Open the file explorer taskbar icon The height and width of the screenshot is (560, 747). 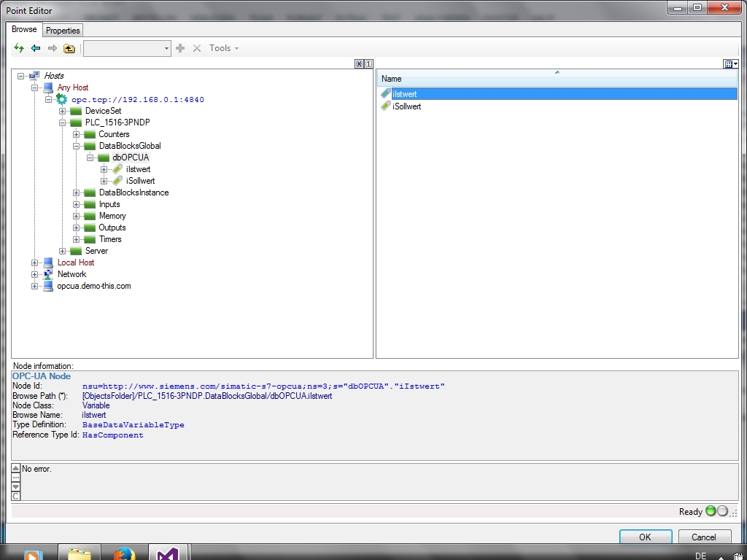click(x=80, y=554)
